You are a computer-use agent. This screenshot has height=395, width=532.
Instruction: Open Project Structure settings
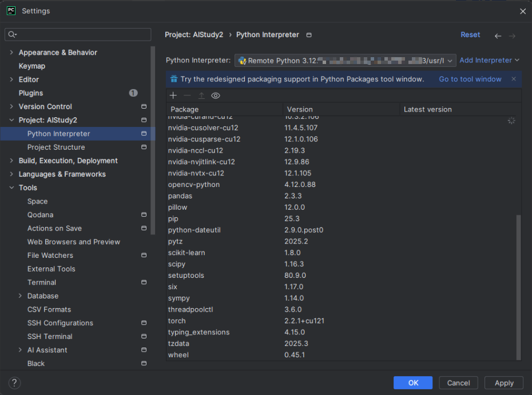56,147
